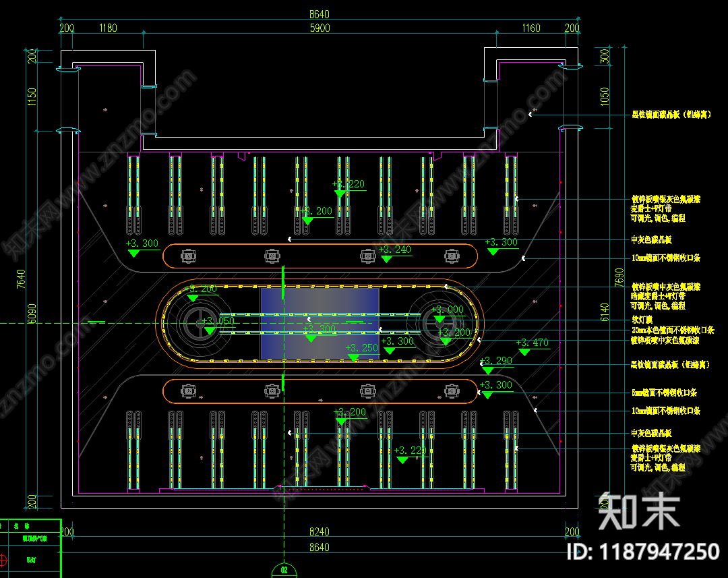Click the 7690 vertical dimension text
Screen dimensions: 728x578
[619, 277]
